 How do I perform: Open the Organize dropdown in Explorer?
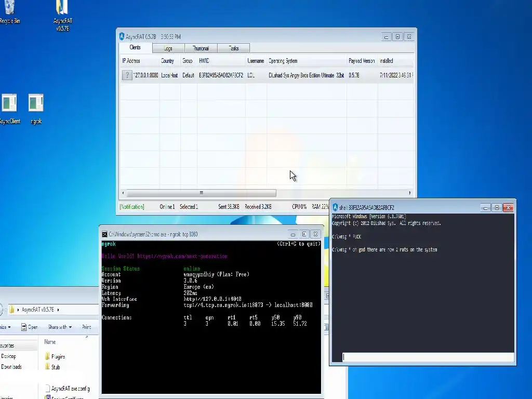coord(5,327)
